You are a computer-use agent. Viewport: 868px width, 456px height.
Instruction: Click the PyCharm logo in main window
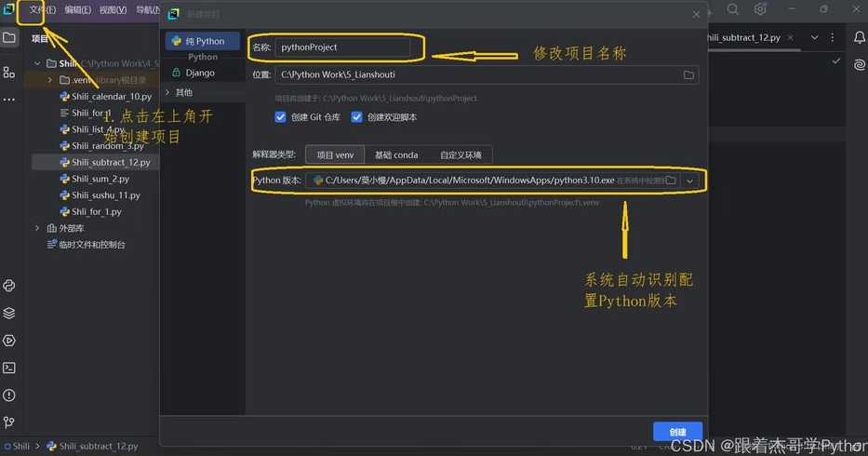pyautogui.click(x=9, y=9)
